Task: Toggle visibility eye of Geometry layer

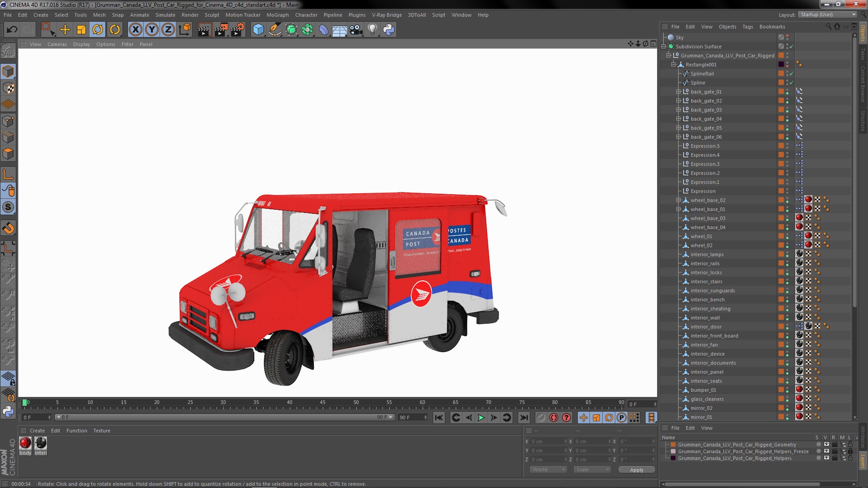Action: click(x=826, y=445)
